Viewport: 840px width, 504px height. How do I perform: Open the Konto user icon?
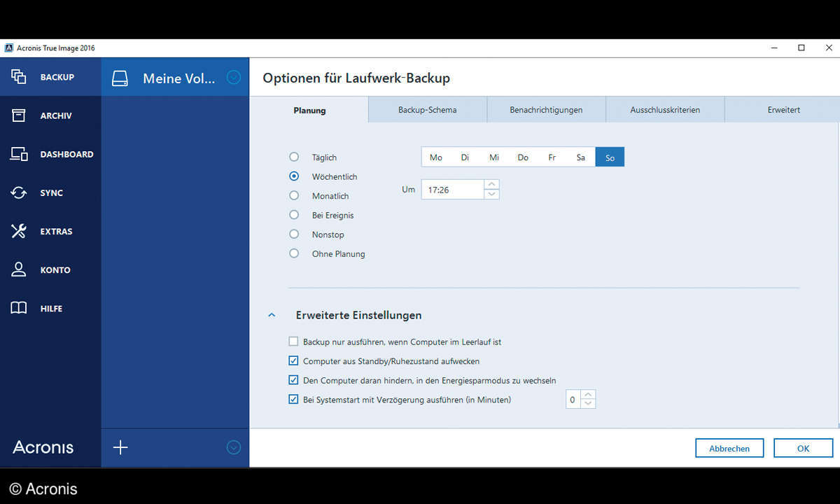click(x=19, y=269)
